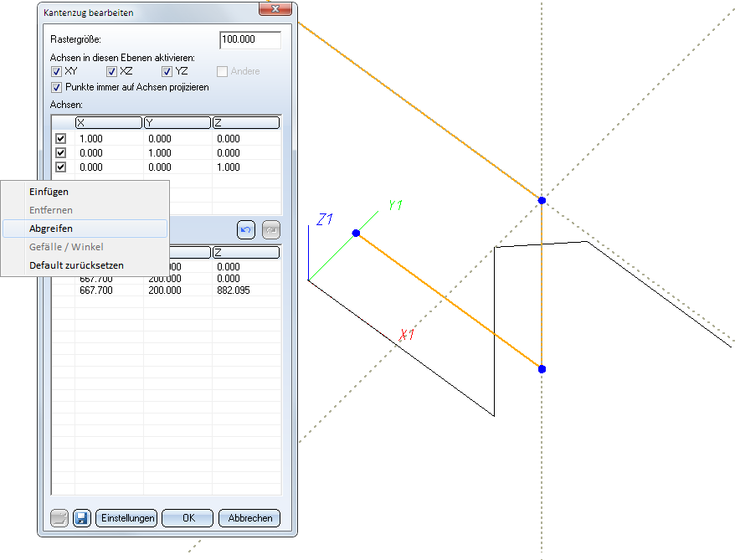
Task: Uncheck the XZ plane checkbox
Action: (x=112, y=72)
